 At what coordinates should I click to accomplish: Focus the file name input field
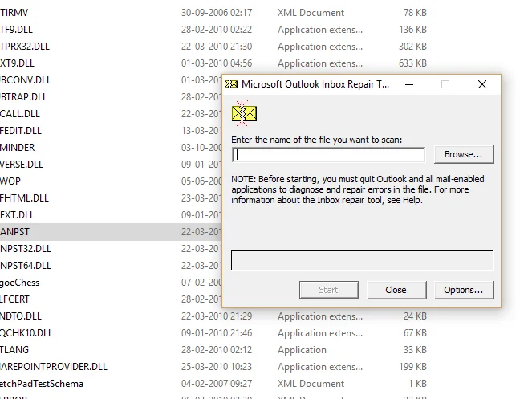pyautogui.click(x=328, y=155)
